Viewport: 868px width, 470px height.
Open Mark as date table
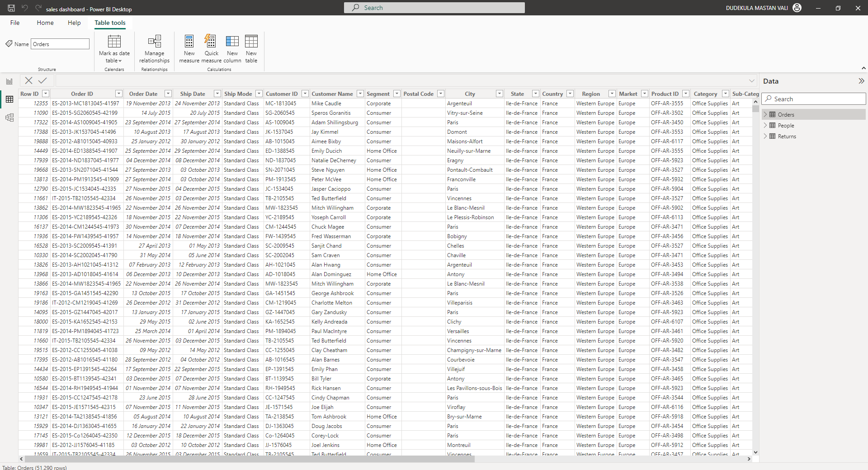[114, 49]
